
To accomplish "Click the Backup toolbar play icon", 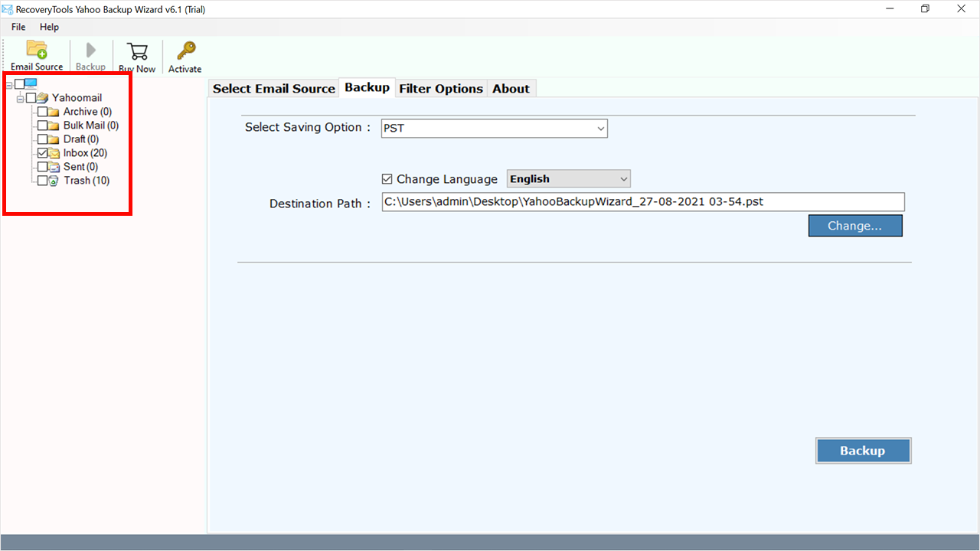I will pos(90,51).
